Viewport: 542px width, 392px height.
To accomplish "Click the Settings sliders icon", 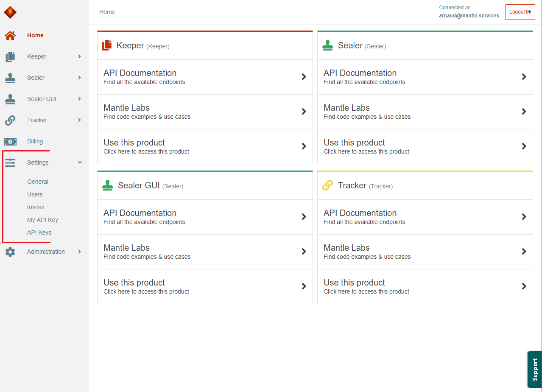I will click(10, 162).
